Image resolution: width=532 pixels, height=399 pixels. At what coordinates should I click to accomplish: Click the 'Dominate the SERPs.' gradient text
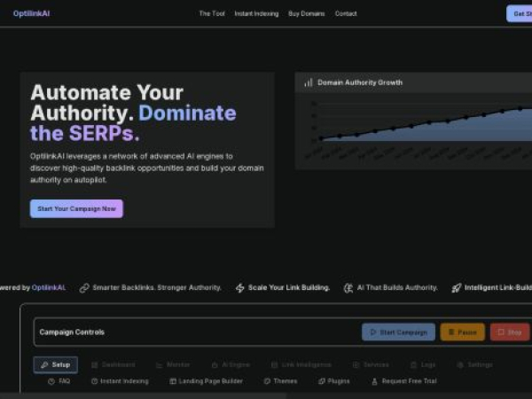133,123
